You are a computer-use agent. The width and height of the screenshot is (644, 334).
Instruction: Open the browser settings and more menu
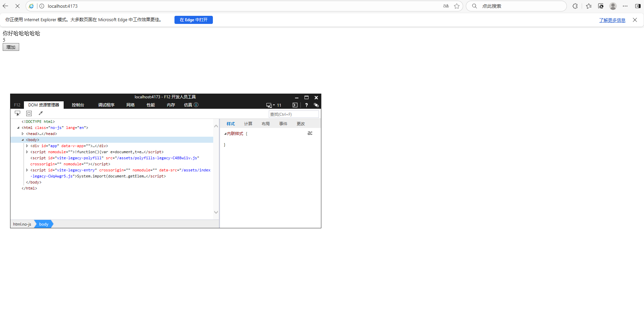point(625,6)
